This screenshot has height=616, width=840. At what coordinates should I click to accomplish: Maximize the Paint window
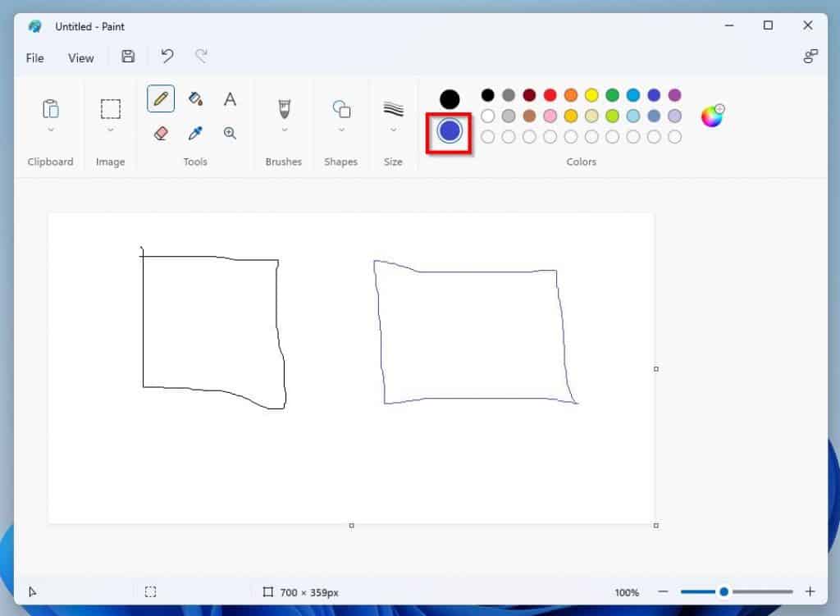click(x=768, y=25)
